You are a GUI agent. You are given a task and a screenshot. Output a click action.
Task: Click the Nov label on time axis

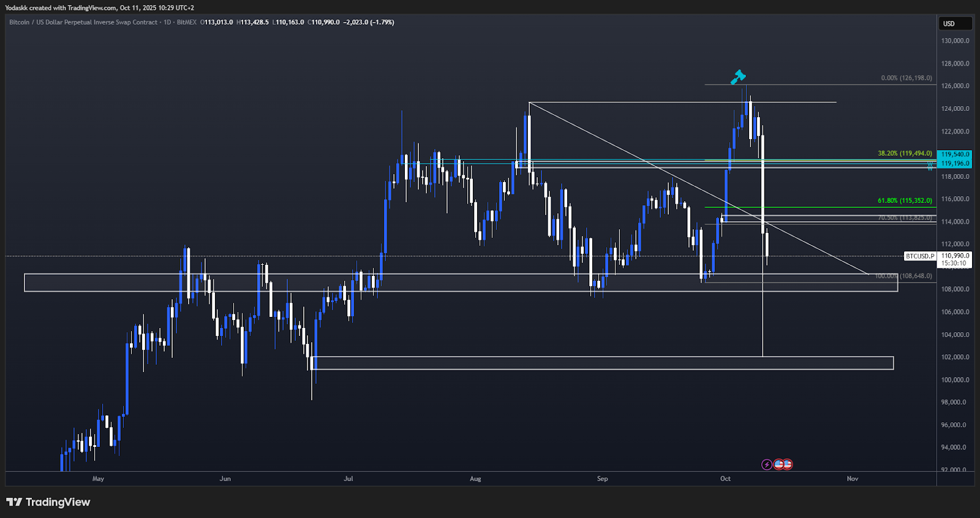pos(853,479)
